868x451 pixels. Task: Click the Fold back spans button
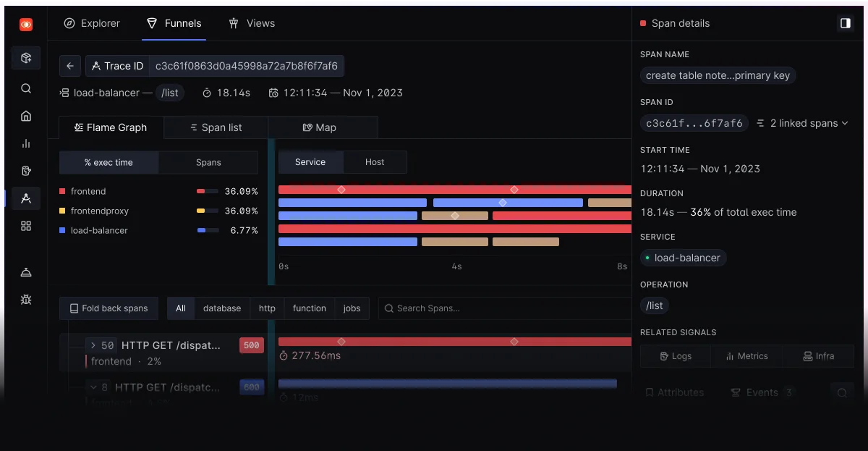click(109, 308)
